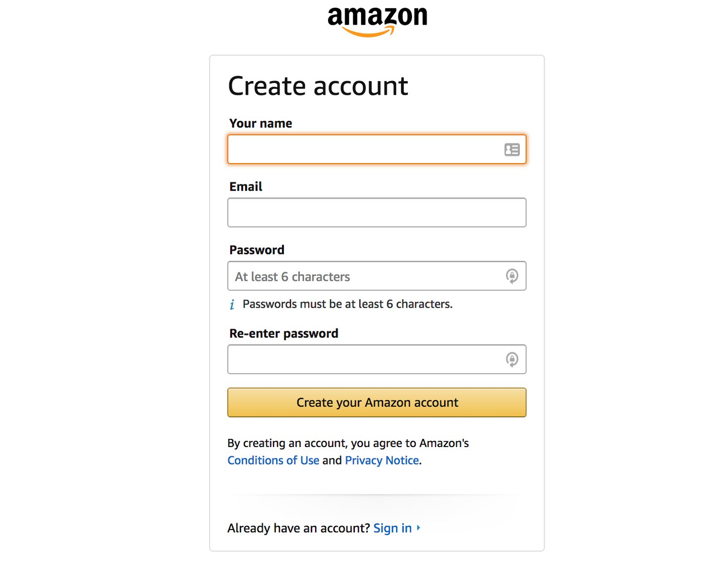Click the contact card autofill icon in name field
728x566 pixels.
[x=512, y=150]
